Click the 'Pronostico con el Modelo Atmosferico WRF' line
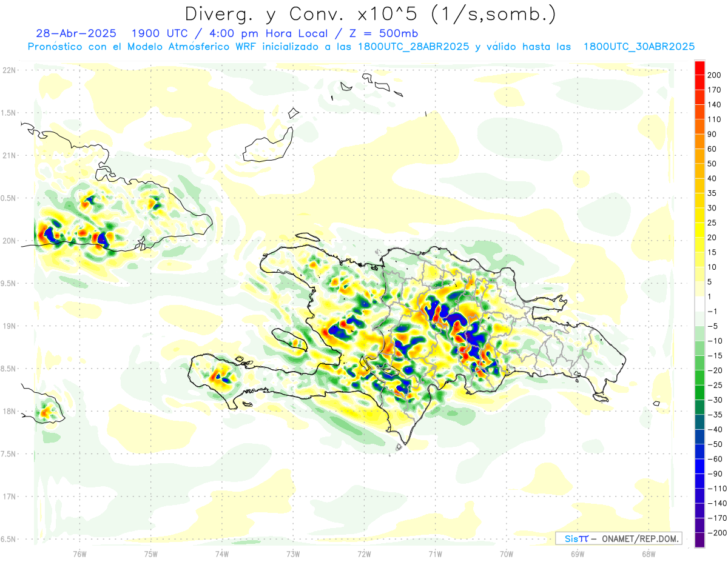Viewport: 728px width, 562px height. pos(143,47)
